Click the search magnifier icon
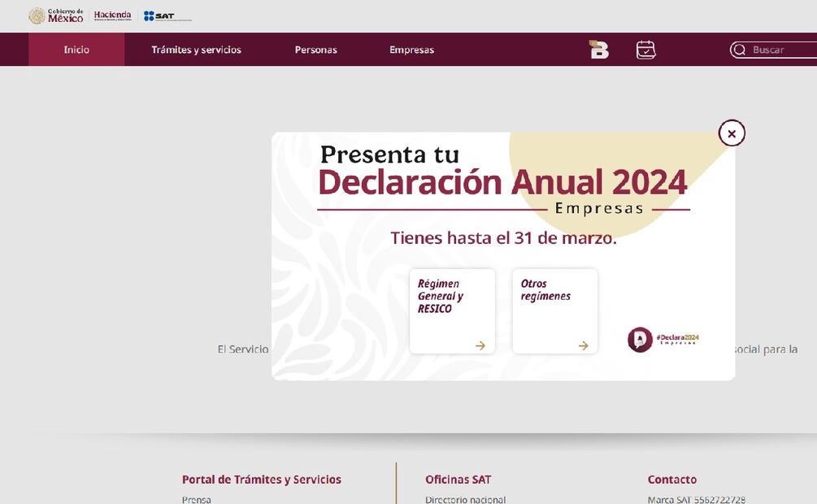 click(x=739, y=50)
